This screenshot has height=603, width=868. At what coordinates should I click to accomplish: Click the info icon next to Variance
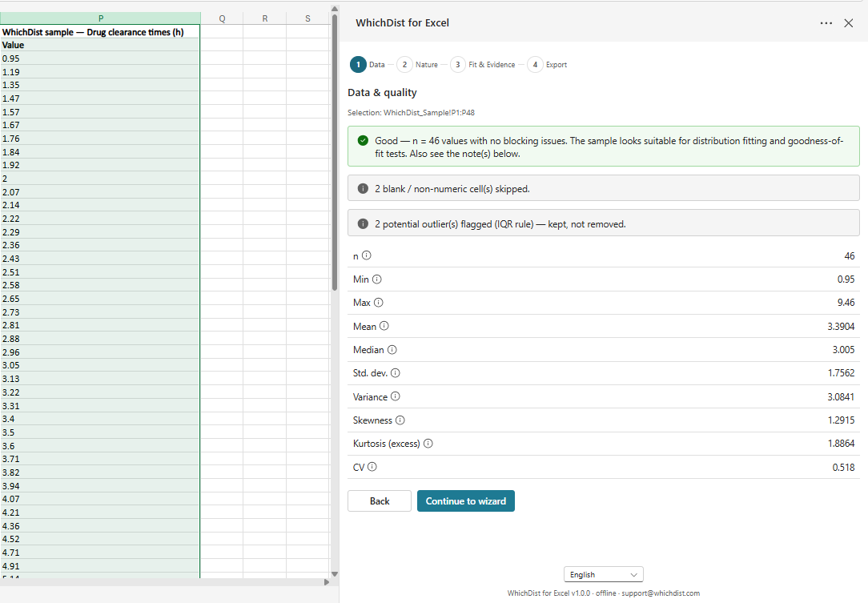[396, 396]
